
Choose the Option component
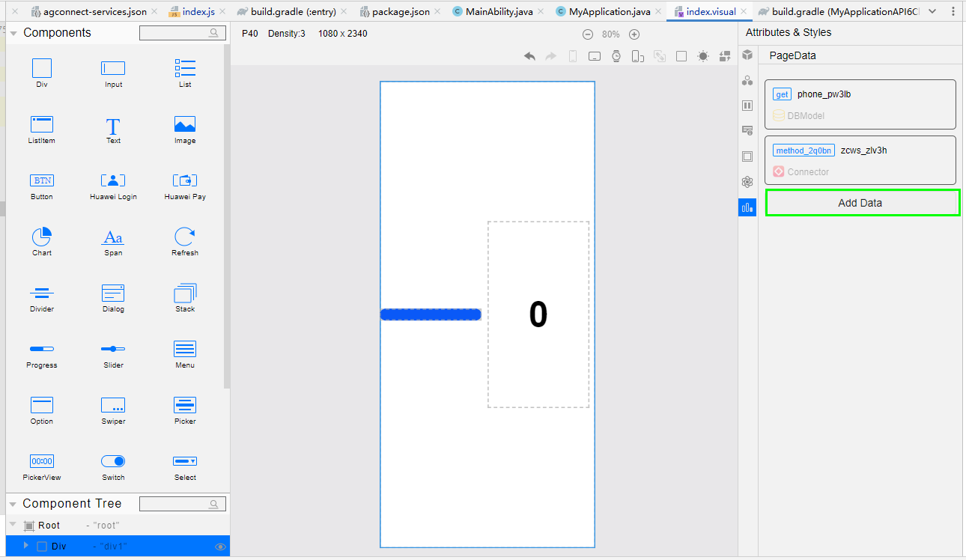click(42, 410)
